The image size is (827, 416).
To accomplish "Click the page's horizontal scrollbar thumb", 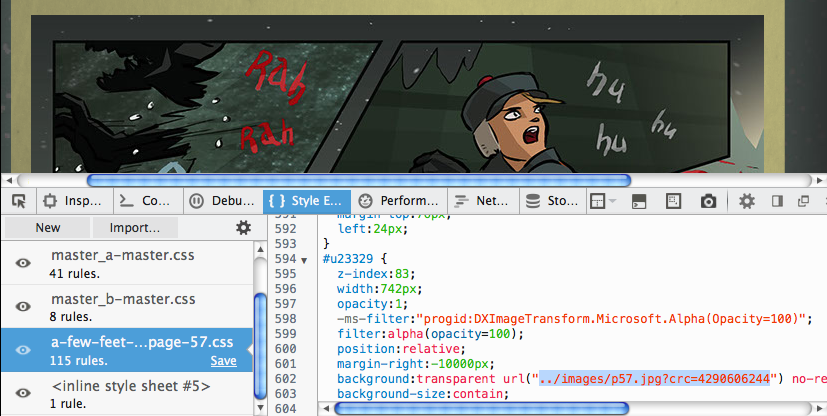I will tap(358, 180).
